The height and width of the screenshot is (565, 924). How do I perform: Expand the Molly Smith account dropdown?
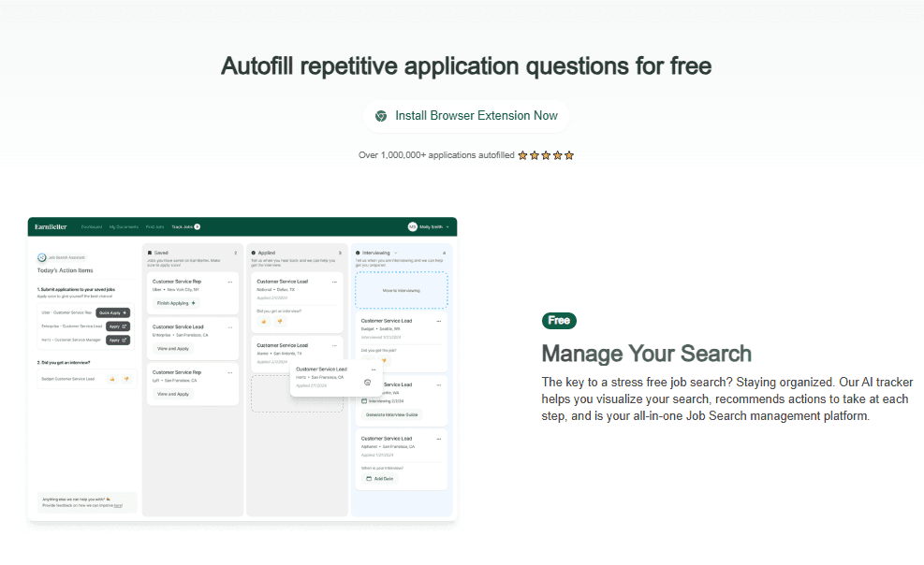point(447,226)
